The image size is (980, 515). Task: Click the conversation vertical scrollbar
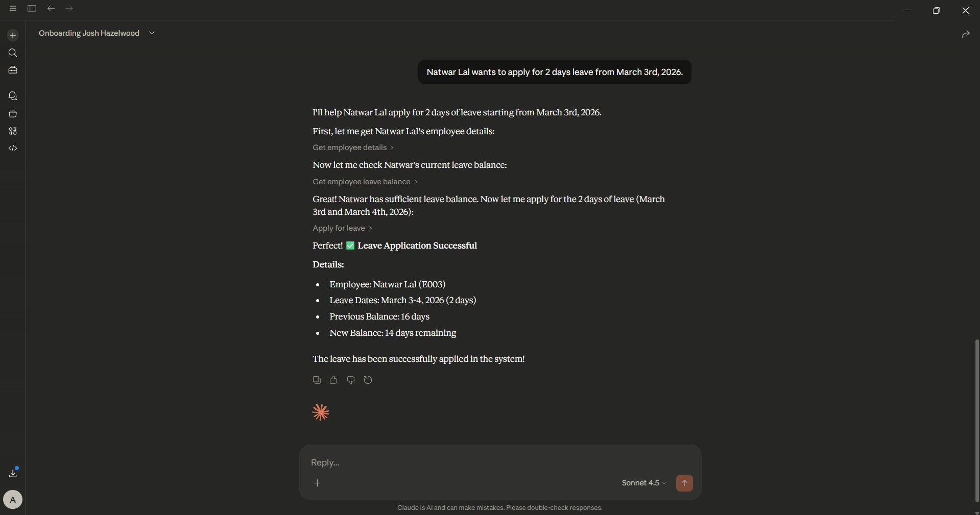(977, 421)
